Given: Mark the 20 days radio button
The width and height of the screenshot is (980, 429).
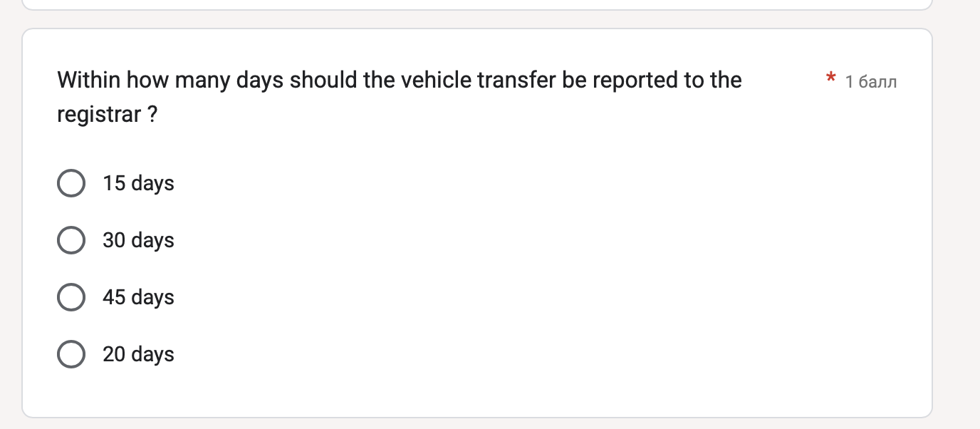Looking at the screenshot, I should coord(71,354).
